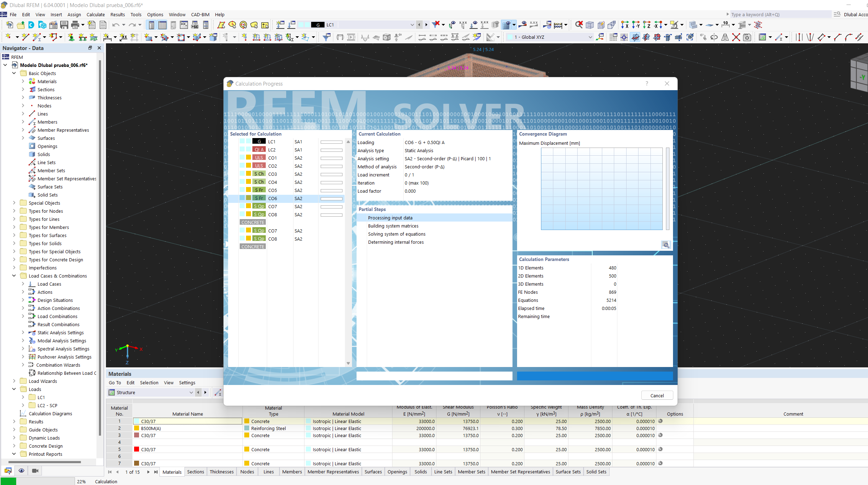Open the Results menu
868x485 pixels.
pos(118,14)
